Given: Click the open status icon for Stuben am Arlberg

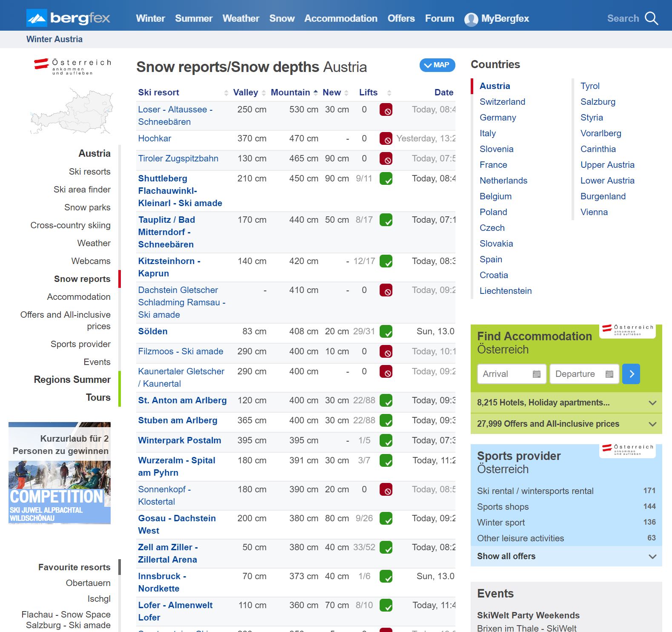Looking at the screenshot, I should (386, 421).
